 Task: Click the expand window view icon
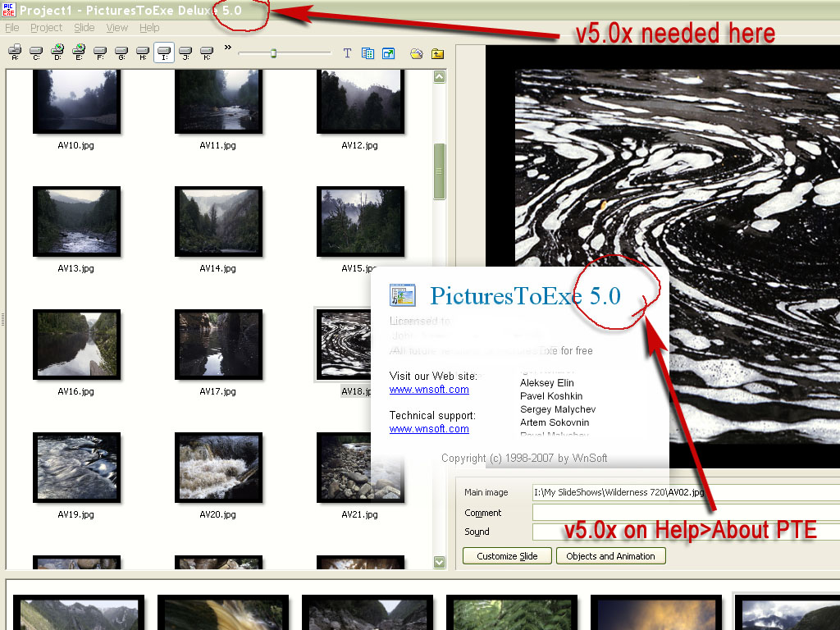(x=388, y=53)
